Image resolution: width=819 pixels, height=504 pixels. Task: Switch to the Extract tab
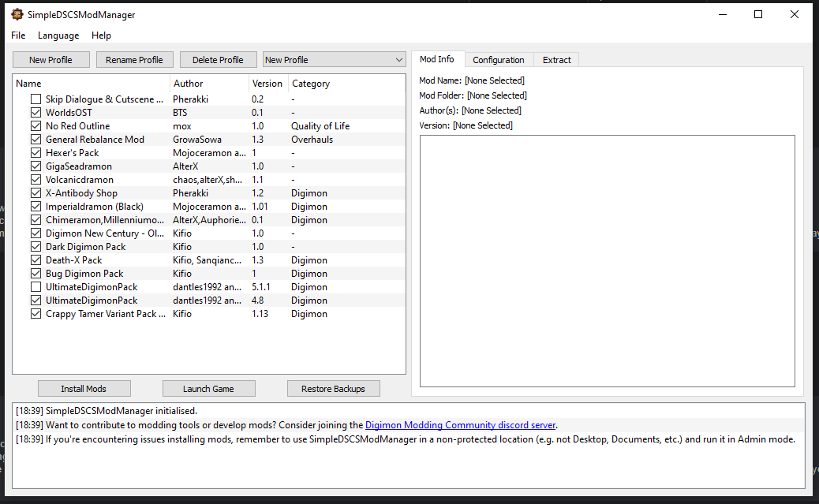(x=557, y=59)
